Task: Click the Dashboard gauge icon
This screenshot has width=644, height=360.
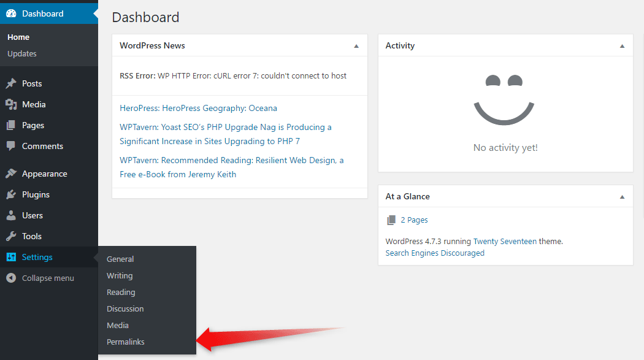Action: pos(11,13)
